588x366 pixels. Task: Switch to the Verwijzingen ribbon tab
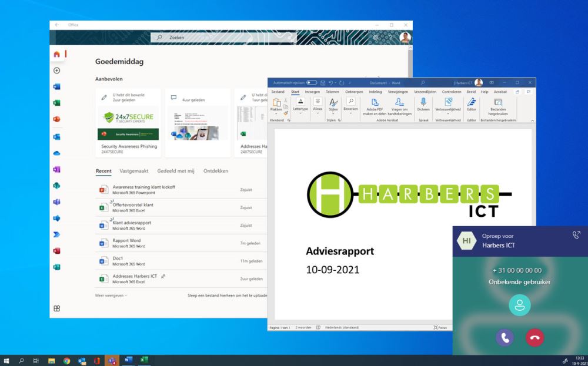point(398,92)
